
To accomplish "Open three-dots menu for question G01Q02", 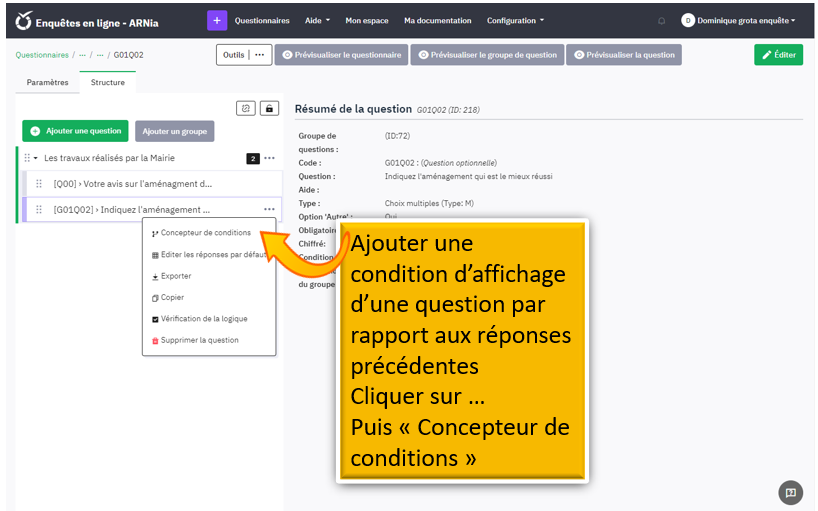I will pyautogui.click(x=269, y=209).
